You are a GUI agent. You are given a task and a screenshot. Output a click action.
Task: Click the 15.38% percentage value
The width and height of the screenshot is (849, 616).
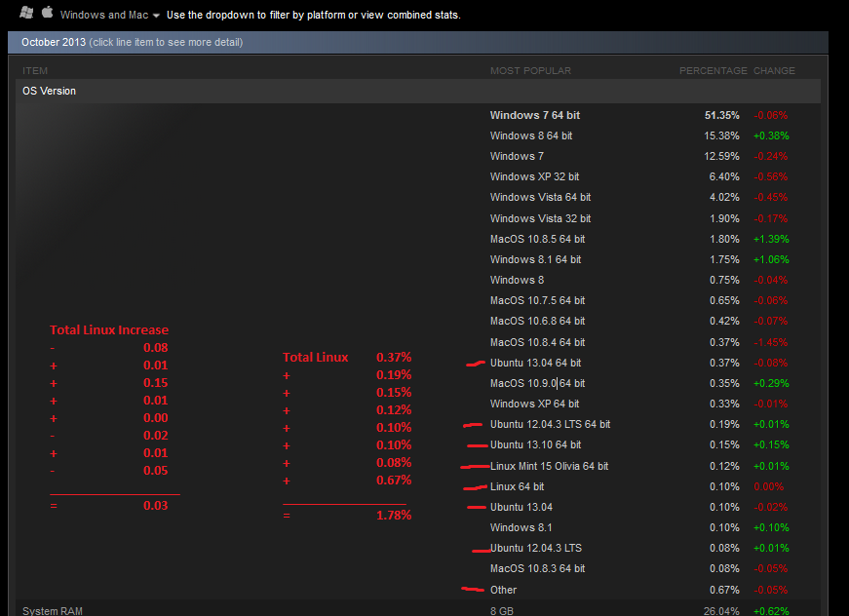(721, 135)
